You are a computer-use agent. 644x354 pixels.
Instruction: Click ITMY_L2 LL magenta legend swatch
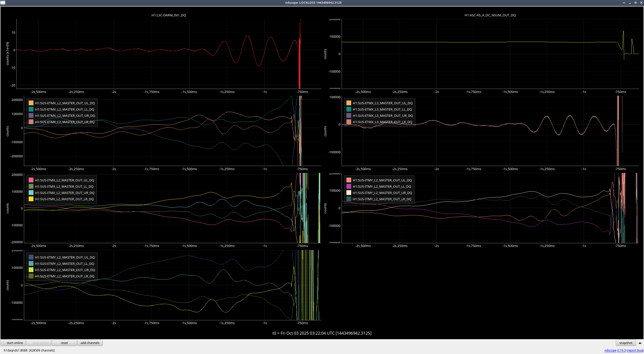point(349,186)
